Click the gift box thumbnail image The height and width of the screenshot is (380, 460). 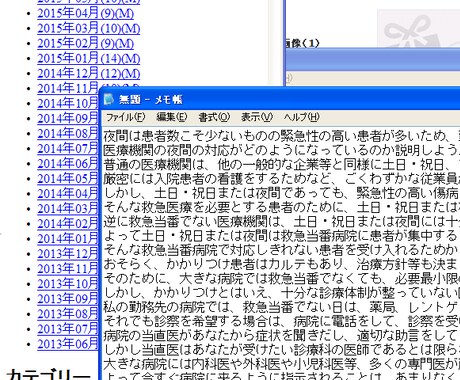point(418,28)
